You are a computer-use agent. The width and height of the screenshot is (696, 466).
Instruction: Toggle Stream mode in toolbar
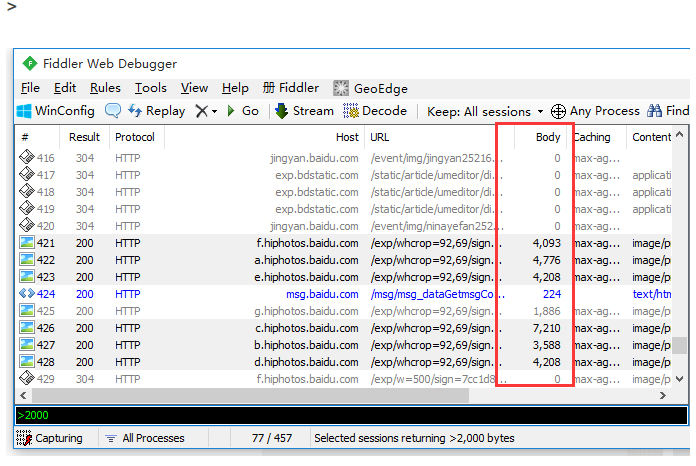click(304, 111)
